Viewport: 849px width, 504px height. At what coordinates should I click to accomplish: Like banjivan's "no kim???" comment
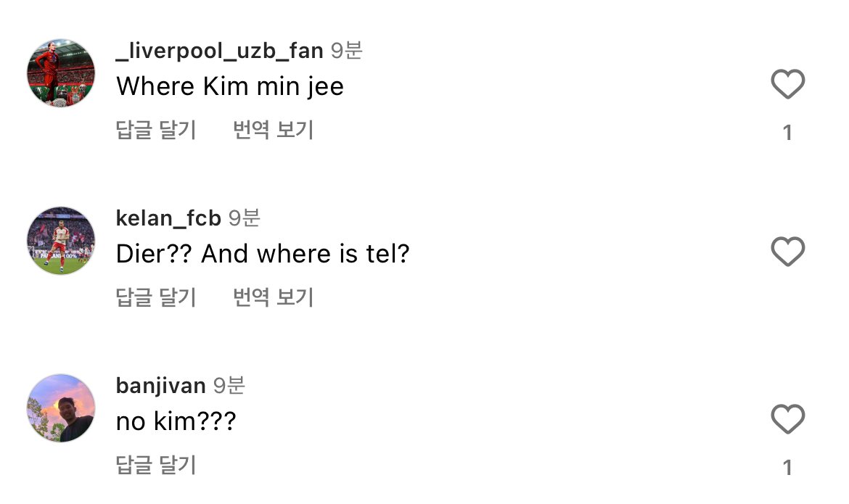(x=787, y=419)
